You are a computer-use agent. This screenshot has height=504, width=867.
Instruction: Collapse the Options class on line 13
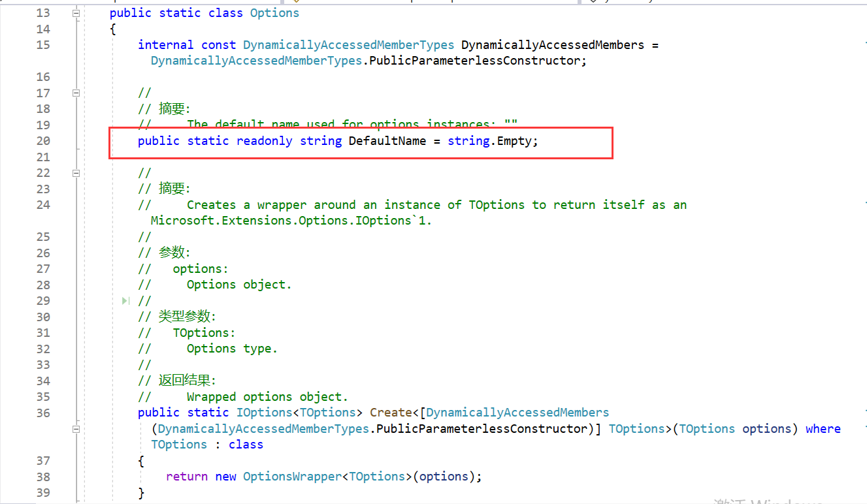[76, 13]
